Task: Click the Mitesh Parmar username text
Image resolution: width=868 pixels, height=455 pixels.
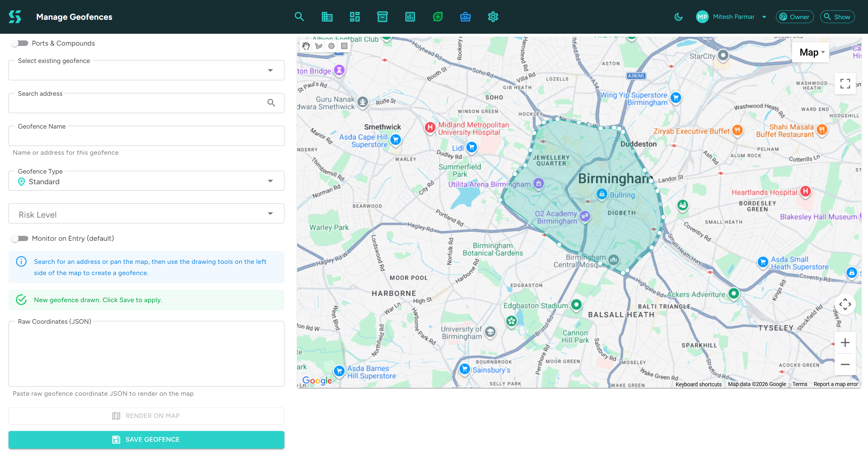Action: 733,17
